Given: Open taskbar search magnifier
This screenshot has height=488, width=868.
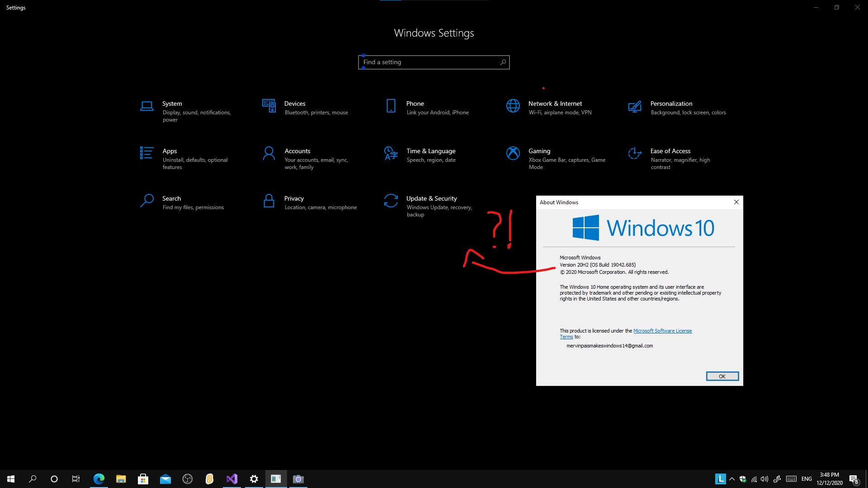Looking at the screenshot, I should click(x=33, y=479).
